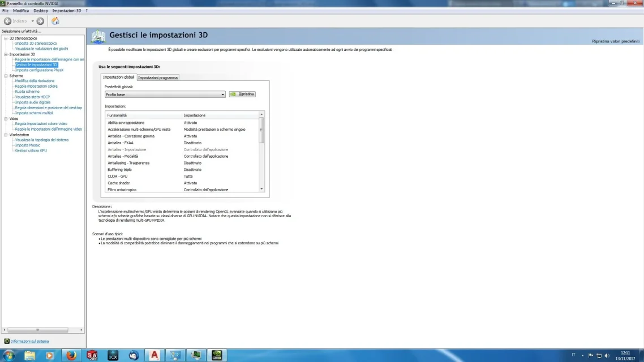Click the system info icon at bottom left

click(x=7, y=341)
